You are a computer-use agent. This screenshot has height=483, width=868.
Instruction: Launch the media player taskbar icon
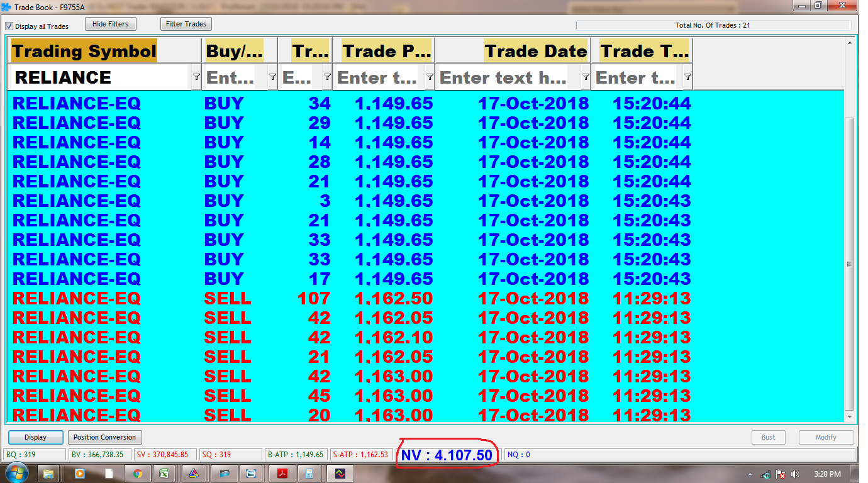[x=79, y=474]
